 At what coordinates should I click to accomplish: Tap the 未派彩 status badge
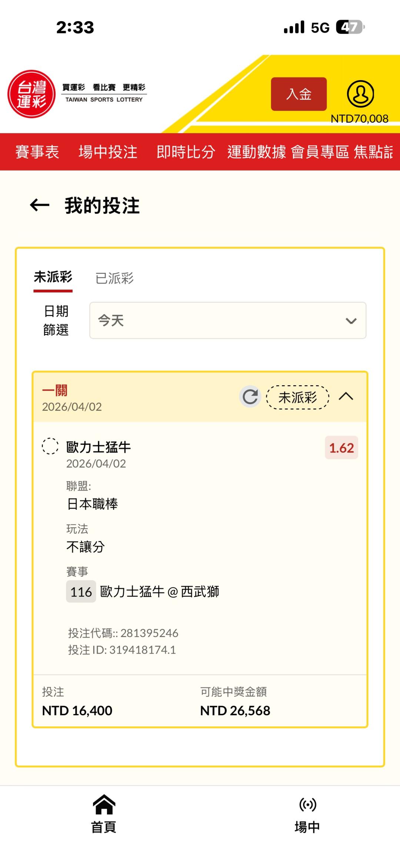coord(298,397)
